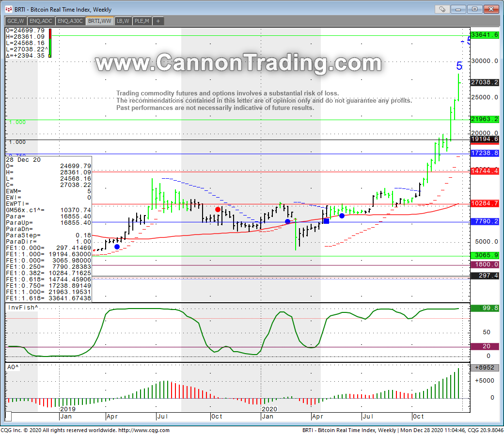
Task: Click the blue Elliott wave 5 label
Action: pos(459,66)
